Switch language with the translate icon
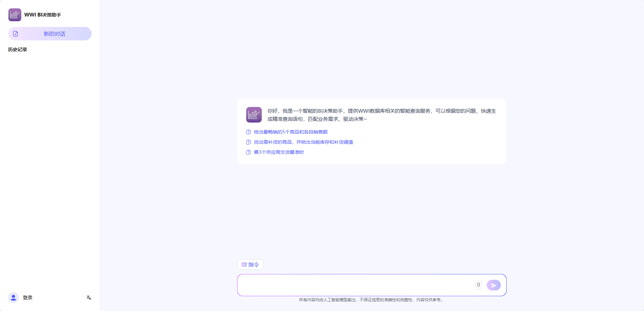The image size is (644, 311). tap(89, 298)
